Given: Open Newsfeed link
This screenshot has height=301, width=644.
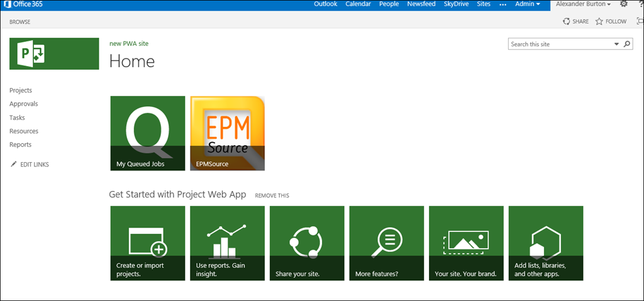Looking at the screenshot, I should [421, 4].
